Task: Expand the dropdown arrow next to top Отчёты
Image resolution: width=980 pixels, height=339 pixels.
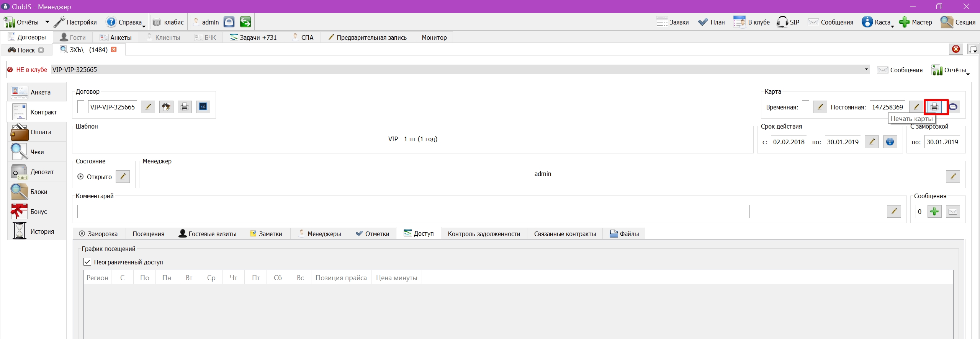Action: click(47, 22)
